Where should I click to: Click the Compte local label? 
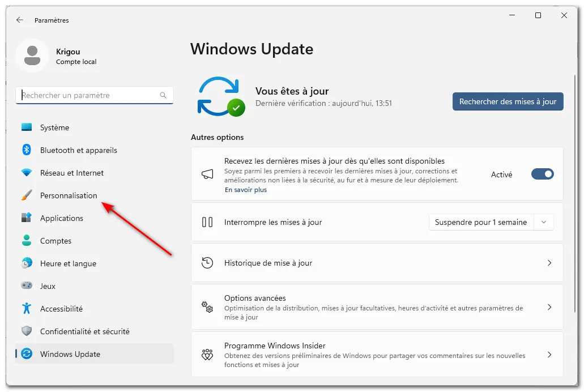[x=76, y=62]
